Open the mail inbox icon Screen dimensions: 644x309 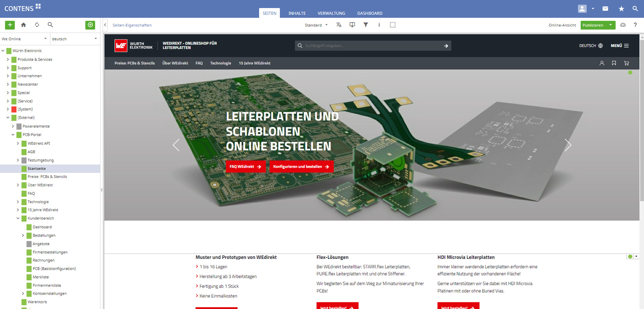click(x=605, y=9)
